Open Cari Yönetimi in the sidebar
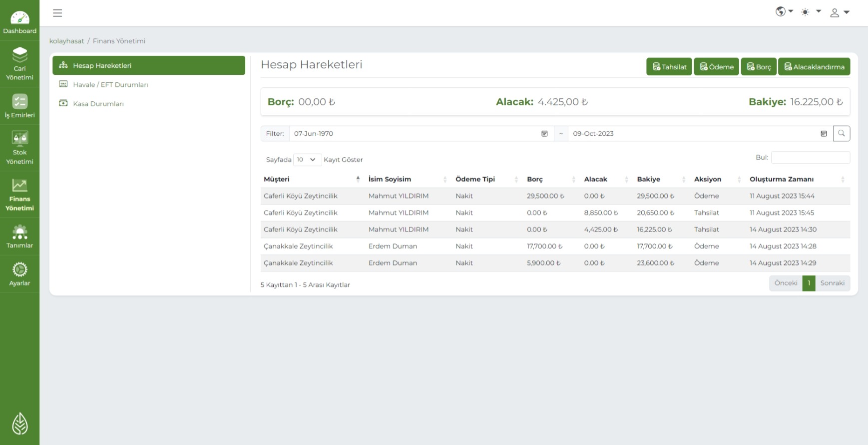868x445 pixels. coord(19,63)
